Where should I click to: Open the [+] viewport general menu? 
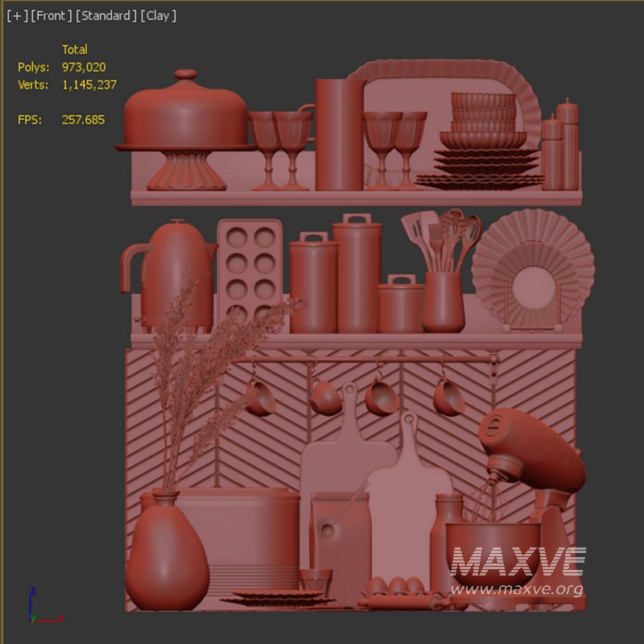point(16,16)
